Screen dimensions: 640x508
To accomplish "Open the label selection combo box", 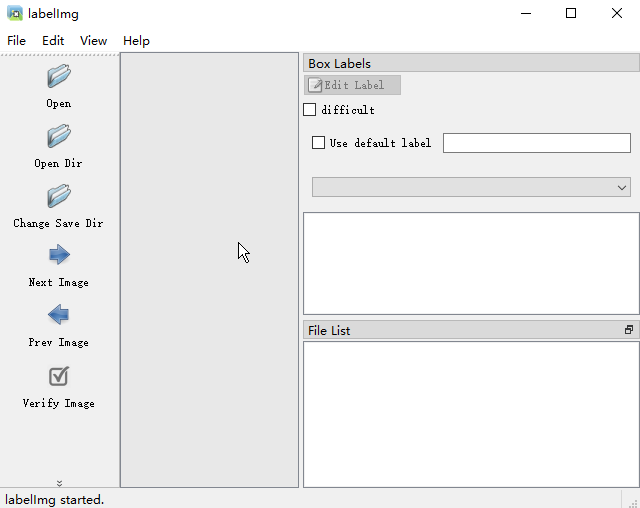I will tap(471, 187).
